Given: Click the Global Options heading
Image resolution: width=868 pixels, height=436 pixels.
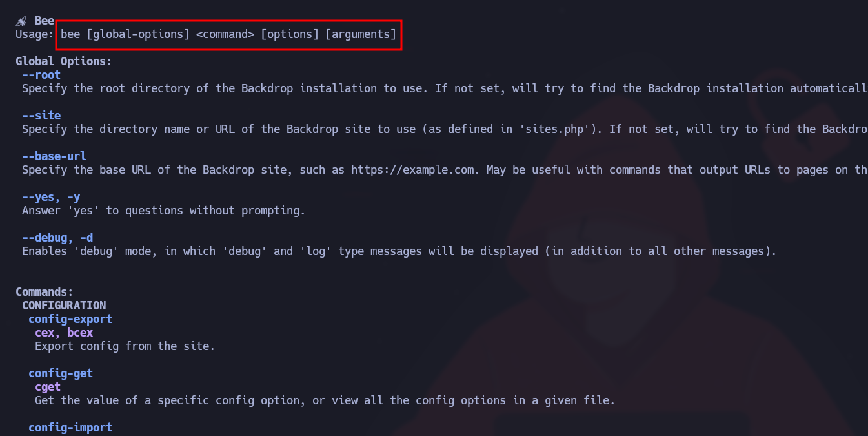Looking at the screenshot, I should (64, 61).
